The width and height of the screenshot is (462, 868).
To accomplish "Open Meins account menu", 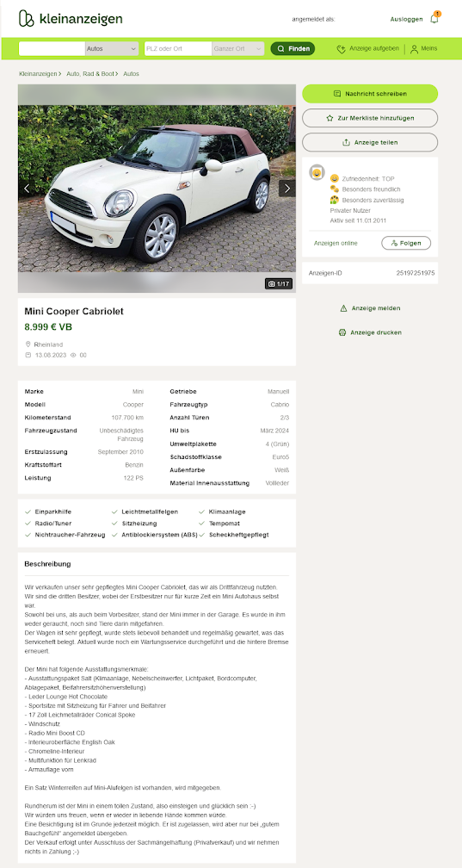I will click(x=424, y=49).
